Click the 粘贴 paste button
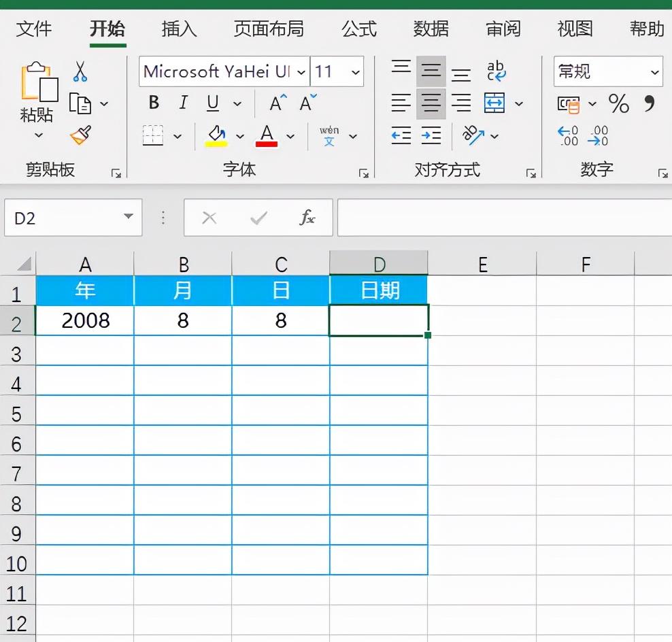Screen dimensions: 672x642 pos(37,92)
